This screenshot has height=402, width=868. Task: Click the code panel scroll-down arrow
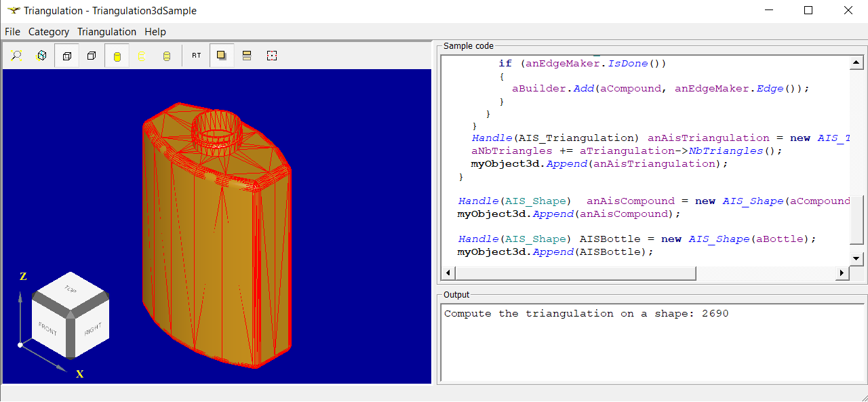click(856, 258)
